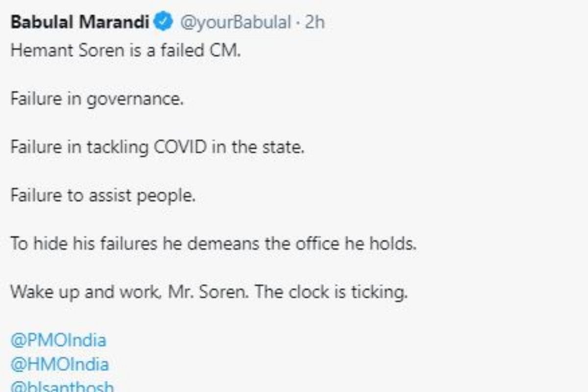The height and width of the screenshot is (392, 588).
Task: Click the 'Failure in governance.' line
Action: pos(97,99)
